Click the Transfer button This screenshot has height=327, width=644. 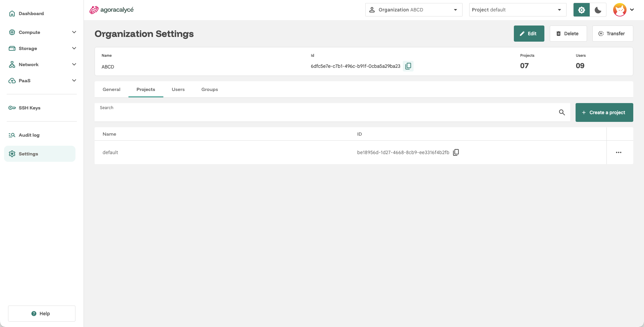(x=612, y=34)
